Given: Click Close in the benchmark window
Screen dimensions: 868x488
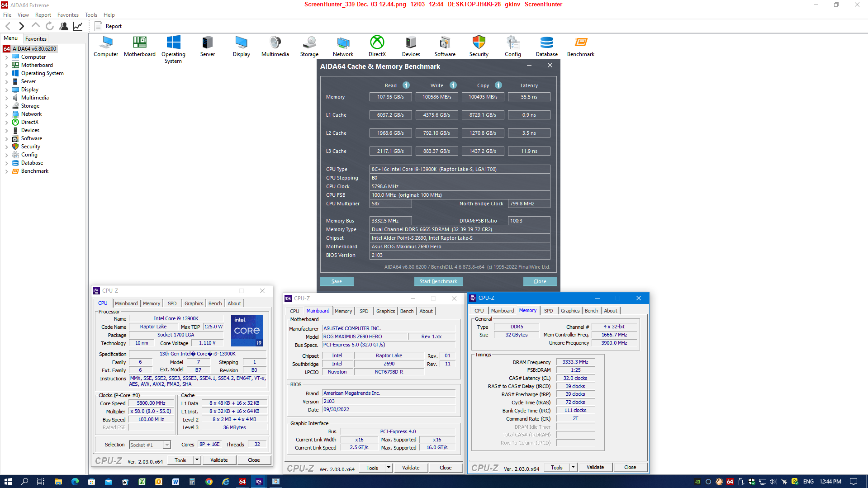Looking at the screenshot, I should (x=540, y=281).
